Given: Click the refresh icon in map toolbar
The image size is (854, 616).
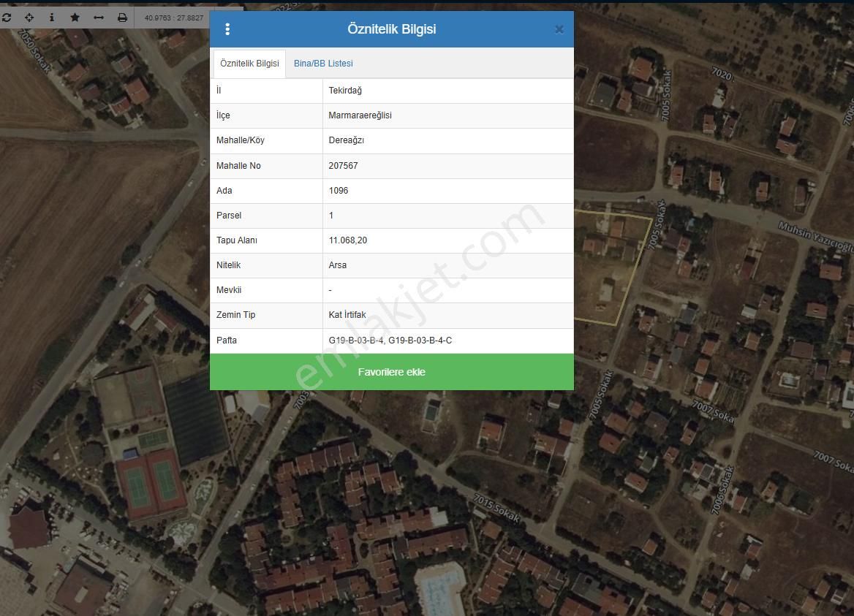Looking at the screenshot, I should pyautogui.click(x=7, y=18).
